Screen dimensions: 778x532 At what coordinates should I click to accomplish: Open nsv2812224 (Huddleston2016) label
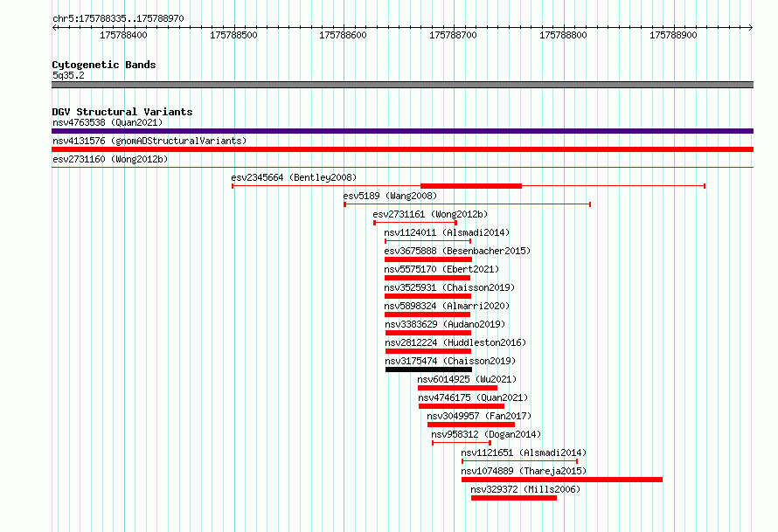point(455,342)
